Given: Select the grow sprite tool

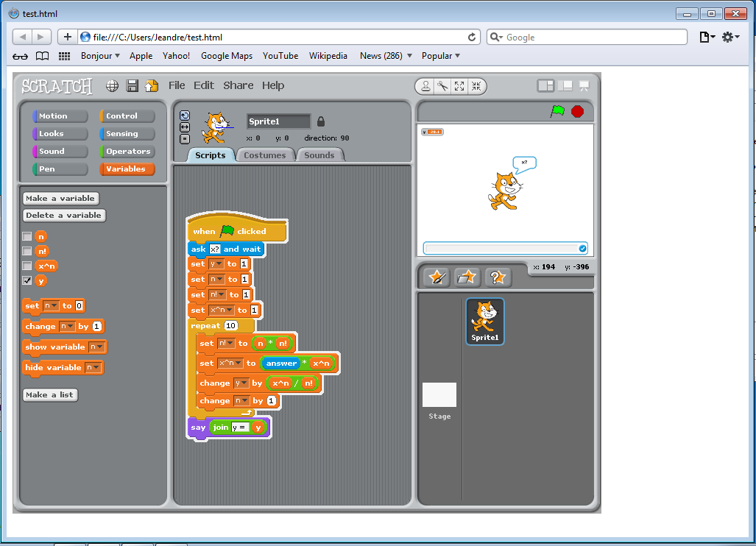Looking at the screenshot, I should tap(459, 86).
